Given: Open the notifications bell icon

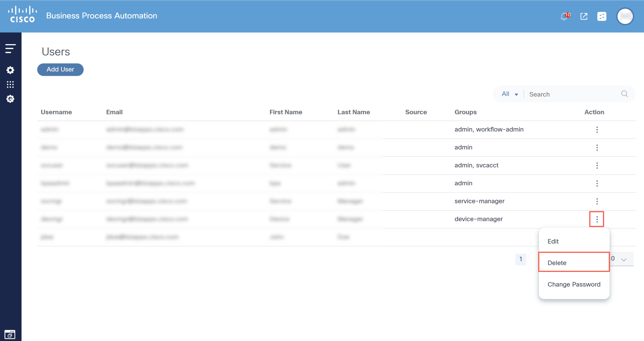Looking at the screenshot, I should pyautogui.click(x=564, y=16).
